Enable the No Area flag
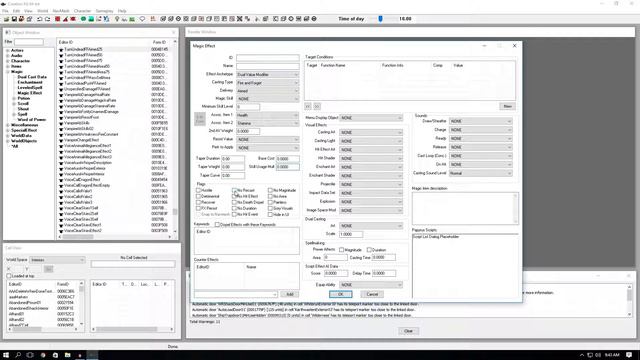This screenshot has width=640, height=360. [x=270, y=196]
